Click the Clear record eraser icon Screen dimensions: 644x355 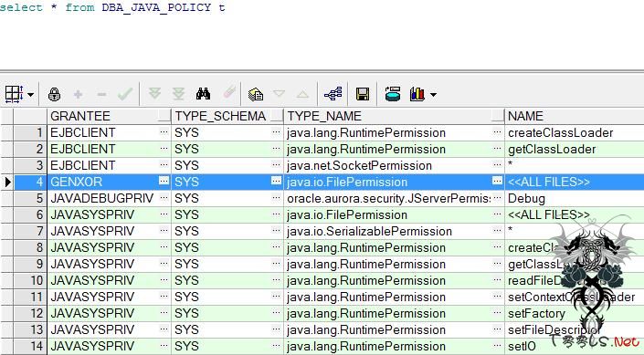(229, 92)
